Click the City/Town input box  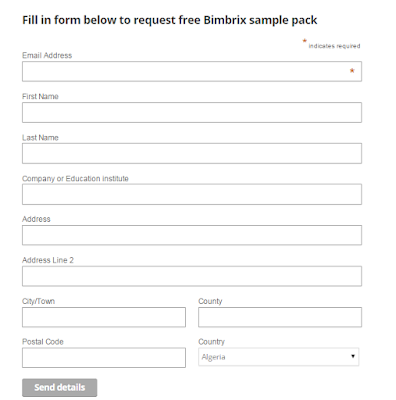tap(104, 317)
